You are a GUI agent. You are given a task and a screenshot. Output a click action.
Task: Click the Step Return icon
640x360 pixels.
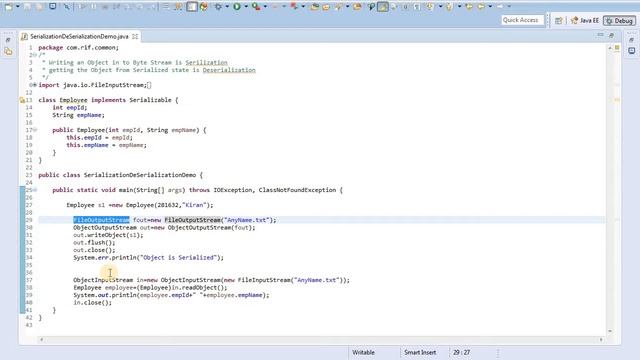[151, 7]
